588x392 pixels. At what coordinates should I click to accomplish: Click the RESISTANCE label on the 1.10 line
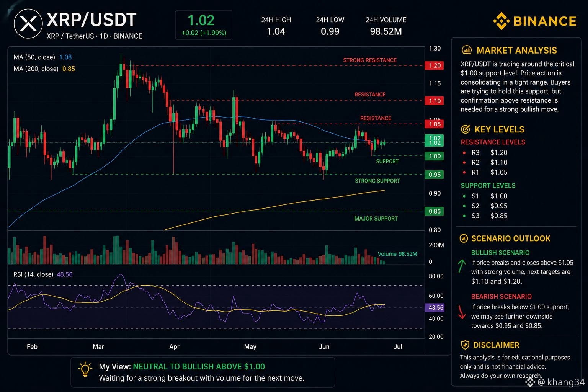(x=370, y=95)
